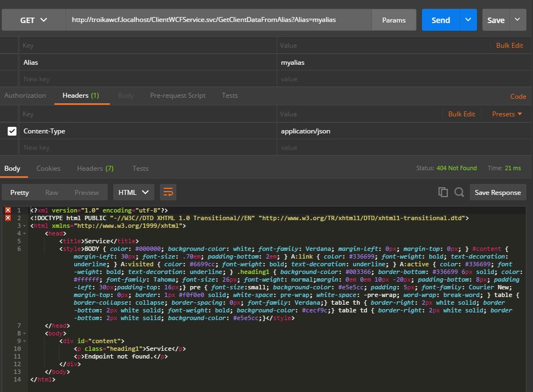The width and height of the screenshot is (533, 392).
Task: Select the Pretty view mode
Action: (19, 193)
